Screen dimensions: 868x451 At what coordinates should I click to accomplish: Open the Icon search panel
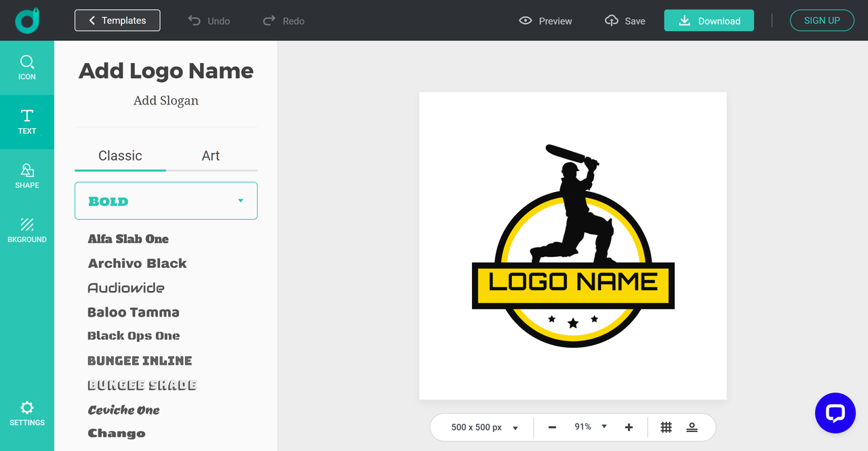click(x=27, y=67)
